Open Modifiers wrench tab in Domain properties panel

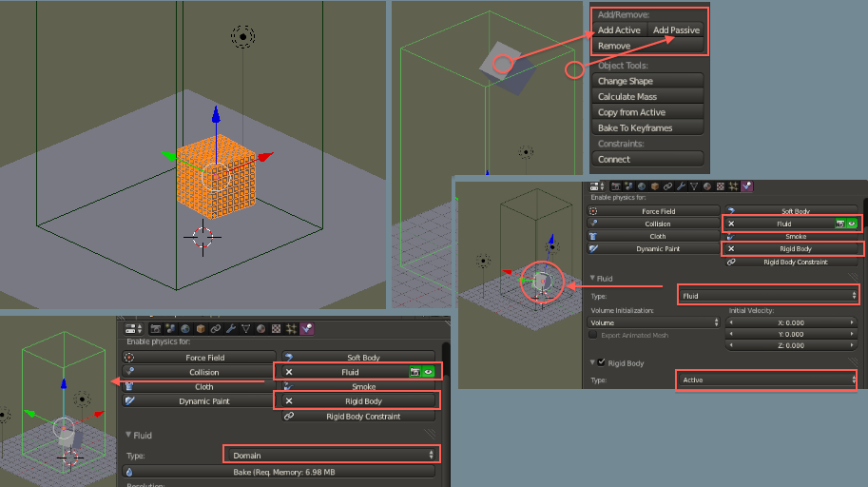point(231,328)
